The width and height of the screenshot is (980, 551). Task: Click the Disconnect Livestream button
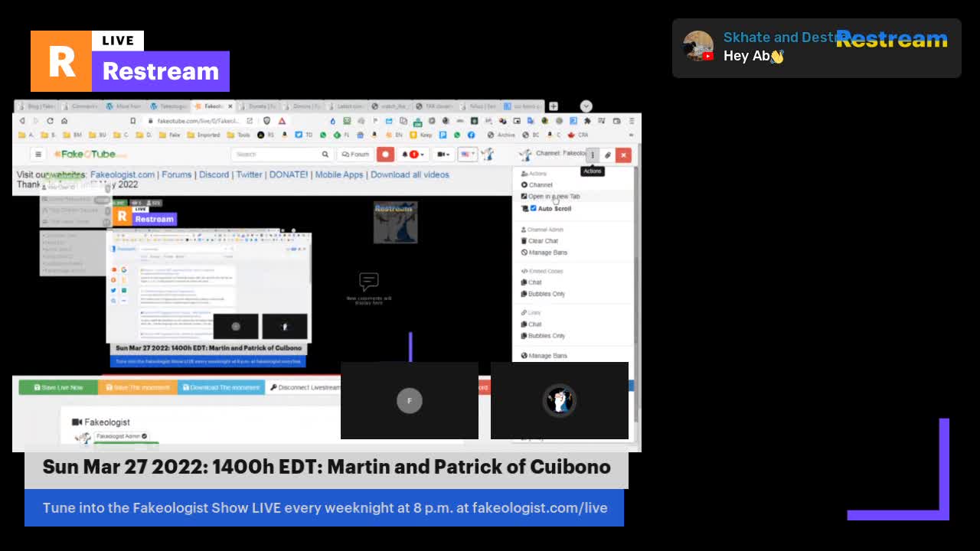coord(303,387)
